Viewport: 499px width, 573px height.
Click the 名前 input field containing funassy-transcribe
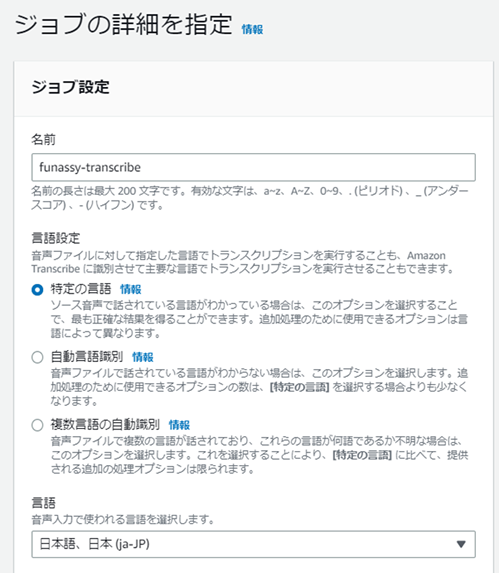click(x=254, y=167)
